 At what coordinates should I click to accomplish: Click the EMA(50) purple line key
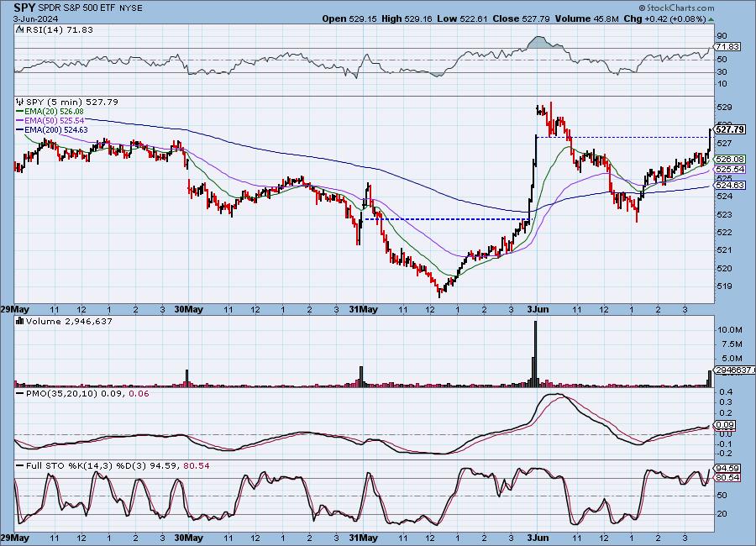[x=19, y=121]
